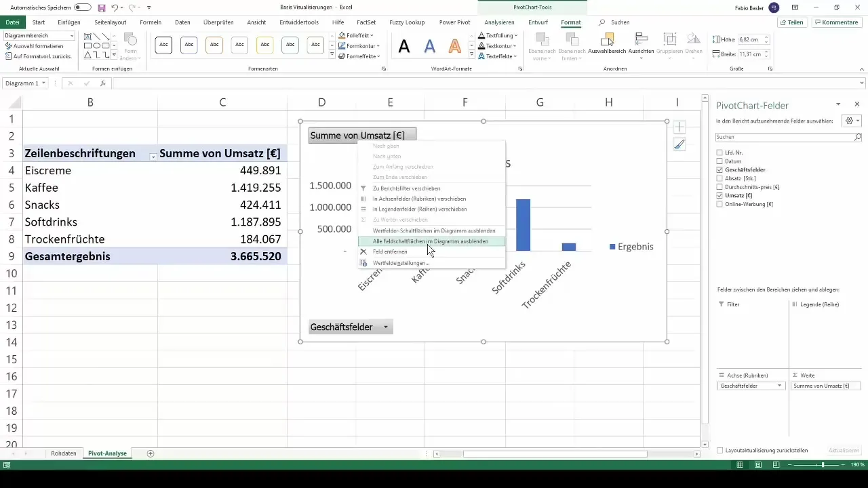Check the Datum field checkbox
The image size is (868, 488).
(x=720, y=161)
